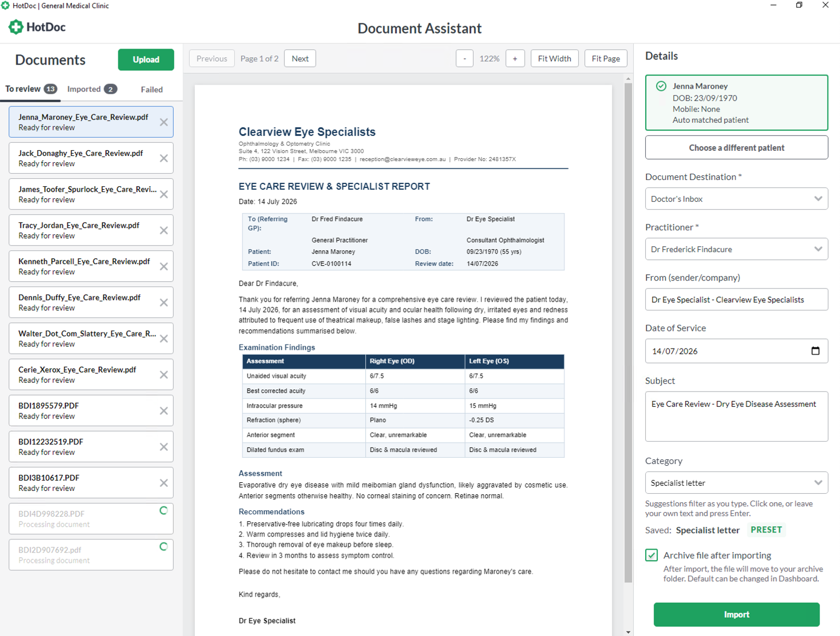Viewport: 840px width, 636px height.
Task: Go to the Next page
Action: click(x=300, y=58)
